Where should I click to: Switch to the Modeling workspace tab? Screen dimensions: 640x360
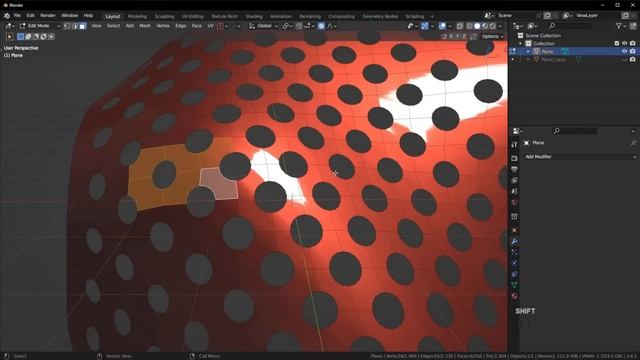tap(137, 16)
